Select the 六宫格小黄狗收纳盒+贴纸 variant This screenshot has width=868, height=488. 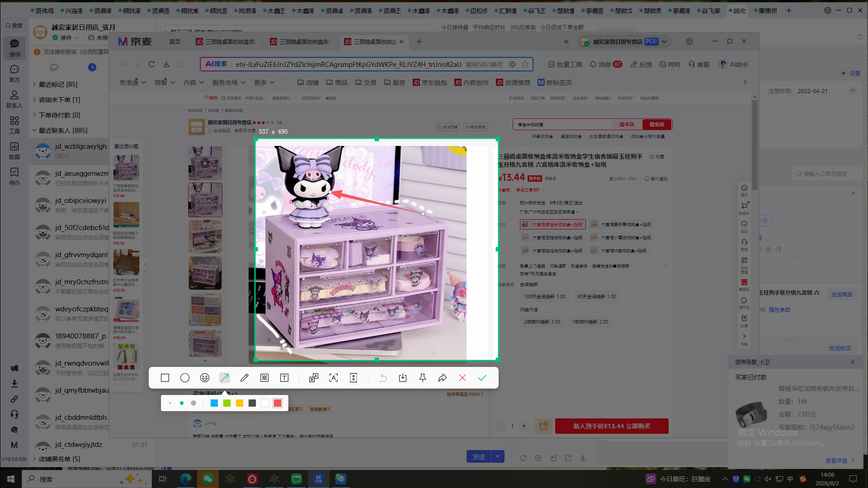coord(622,238)
